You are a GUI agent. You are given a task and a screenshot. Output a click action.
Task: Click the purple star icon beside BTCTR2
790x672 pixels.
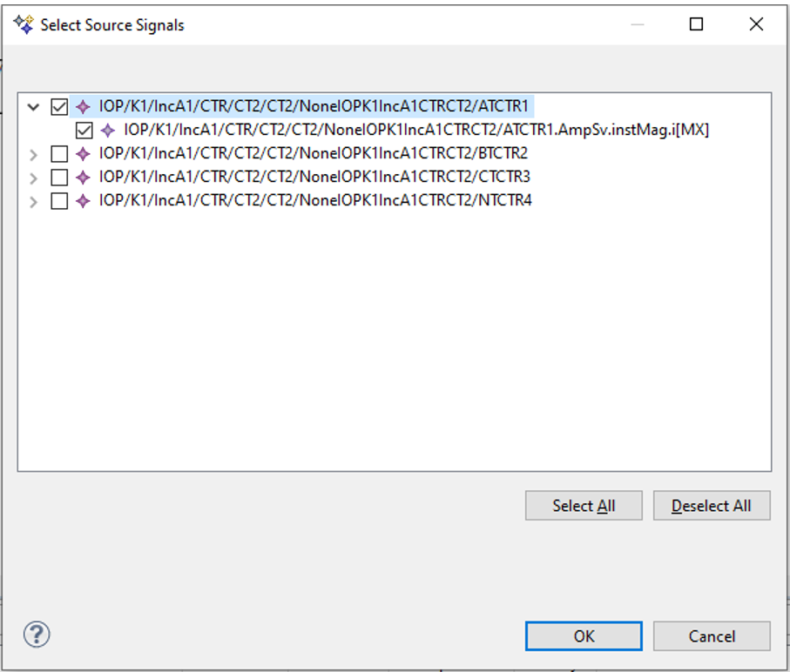[83, 154]
